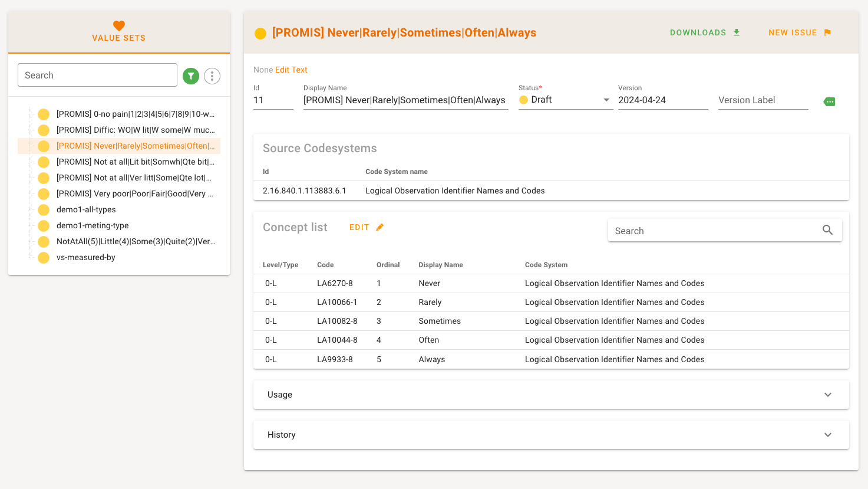Click the yellow status dot beside title
The width and height of the screenshot is (868, 489).
(260, 33)
